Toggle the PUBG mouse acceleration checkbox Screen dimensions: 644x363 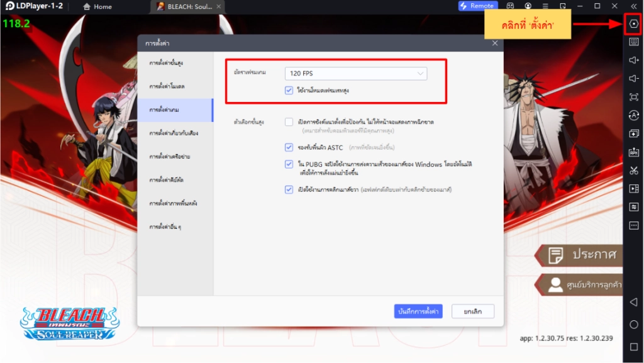click(x=289, y=164)
